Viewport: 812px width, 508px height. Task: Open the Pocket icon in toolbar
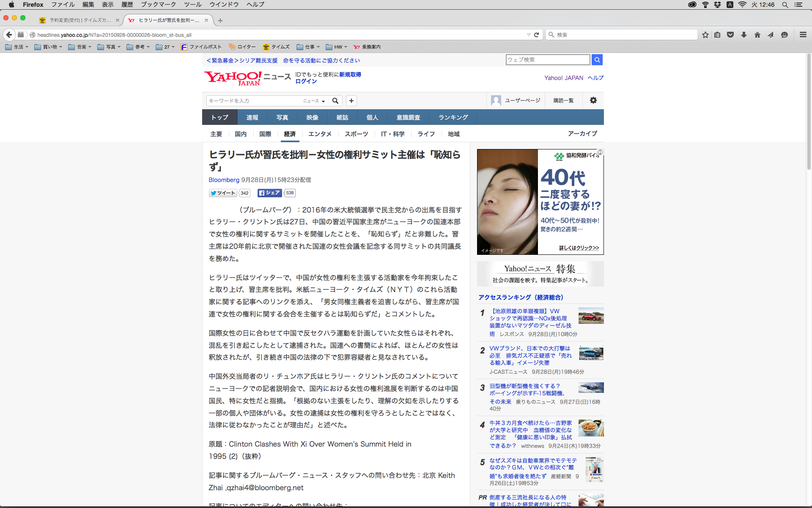[730, 35]
